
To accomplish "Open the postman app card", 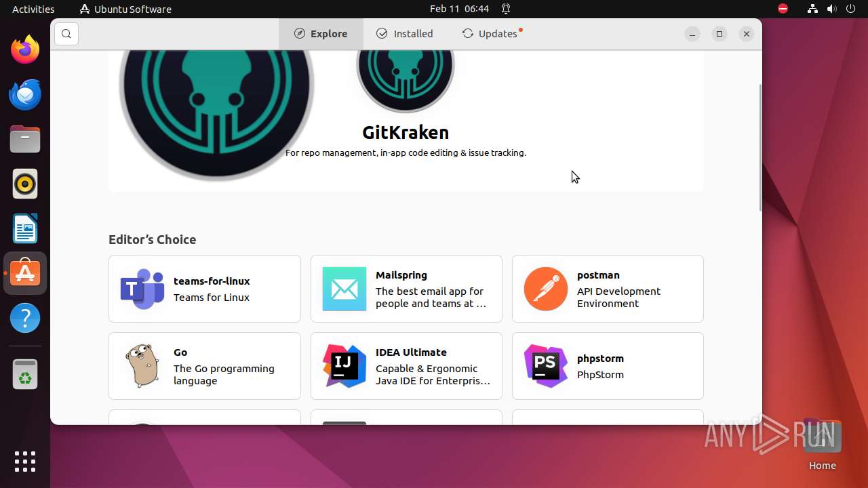I will [x=608, y=289].
